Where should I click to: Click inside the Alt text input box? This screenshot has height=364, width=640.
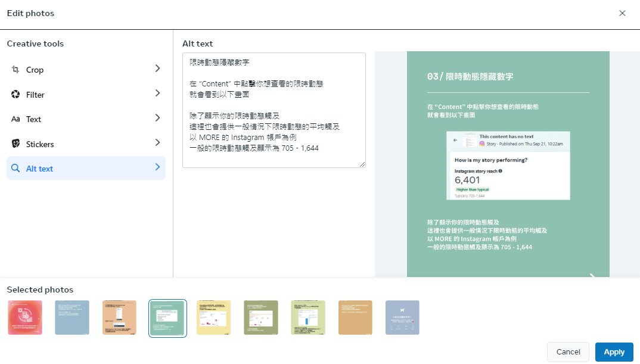click(274, 110)
